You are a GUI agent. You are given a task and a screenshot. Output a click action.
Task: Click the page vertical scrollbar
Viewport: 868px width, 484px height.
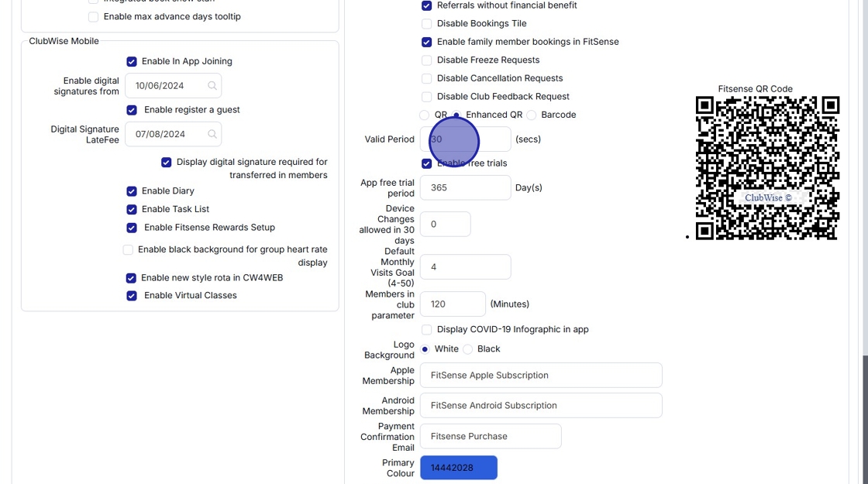pos(865,419)
